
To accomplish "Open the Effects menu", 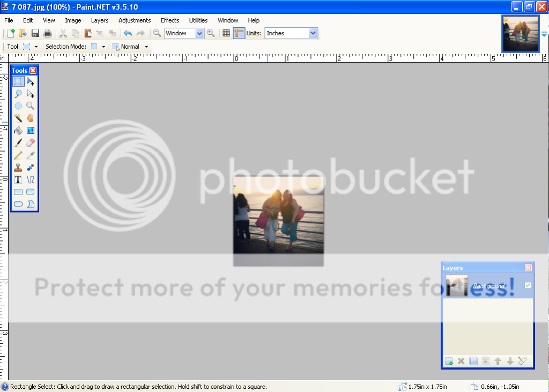I will (x=170, y=20).
